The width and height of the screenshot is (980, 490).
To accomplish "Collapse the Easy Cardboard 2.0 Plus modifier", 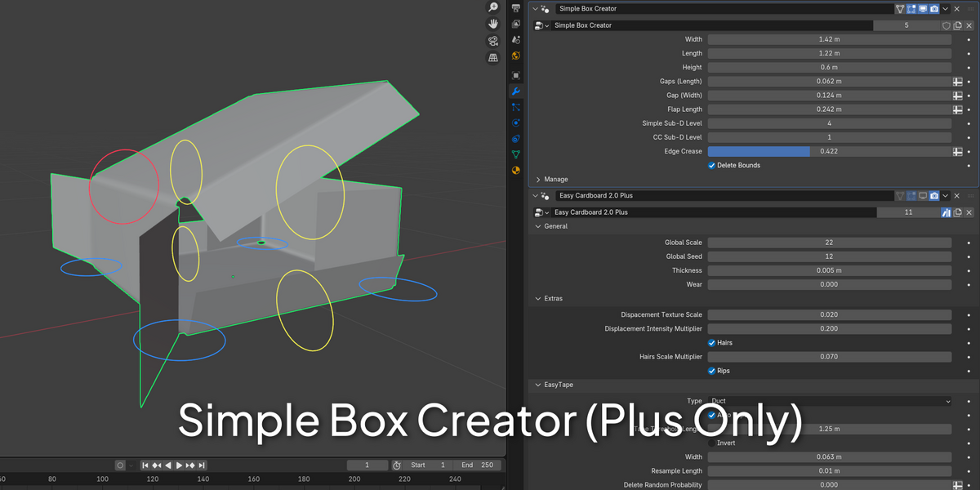I will point(536,196).
